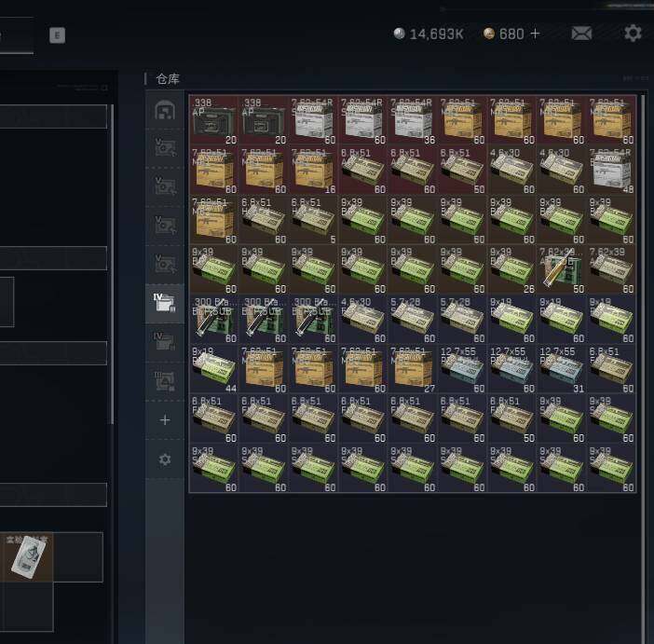Viewport: 654px width, 644px height.
Task: Select the 9x19 ammo stack with 44 rounds
Action: click(x=213, y=369)
